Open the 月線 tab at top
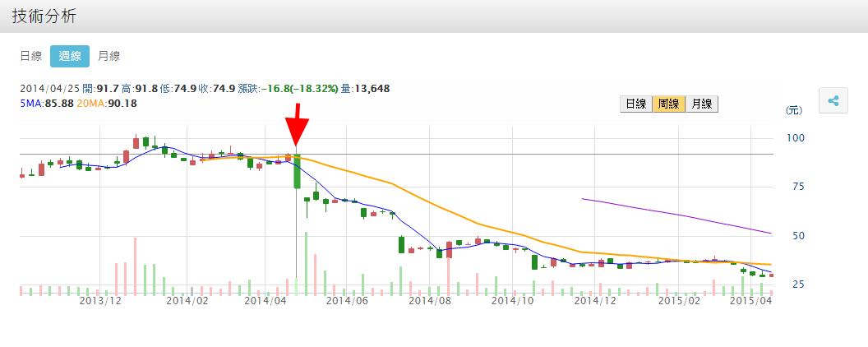Image resolution: width=868 pixels, height=347 pixels. tap(109, 56)
